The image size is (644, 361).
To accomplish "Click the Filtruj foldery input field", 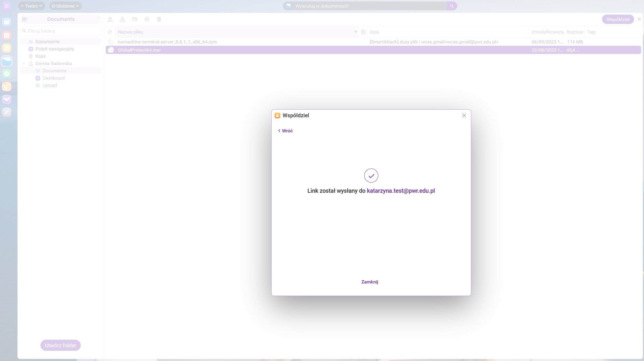I will click(x=61, y=31).
